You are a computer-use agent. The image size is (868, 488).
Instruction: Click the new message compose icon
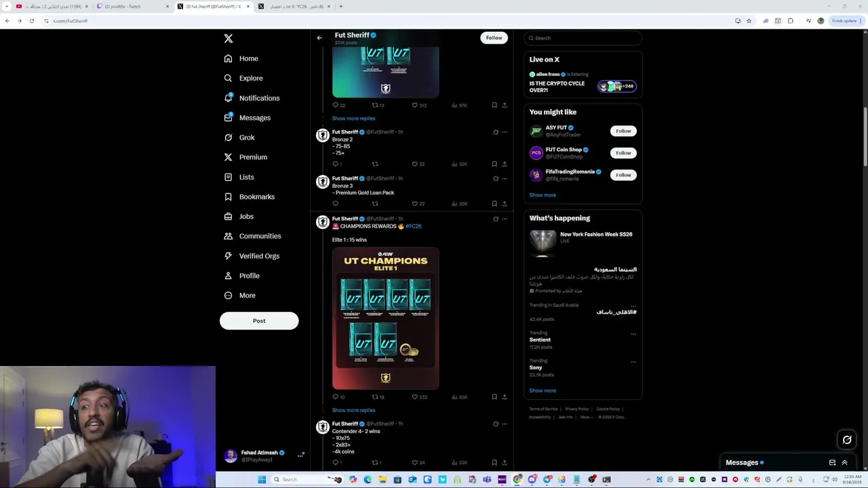[x=832, y=463]
